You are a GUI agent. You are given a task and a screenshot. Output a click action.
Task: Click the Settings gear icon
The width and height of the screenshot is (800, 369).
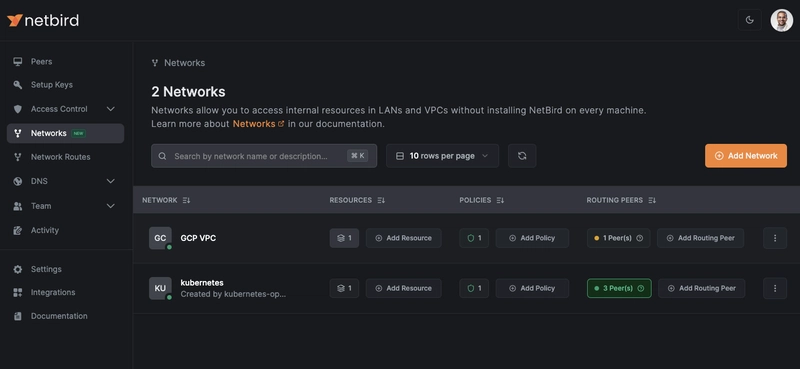click(x=18, y=269)
